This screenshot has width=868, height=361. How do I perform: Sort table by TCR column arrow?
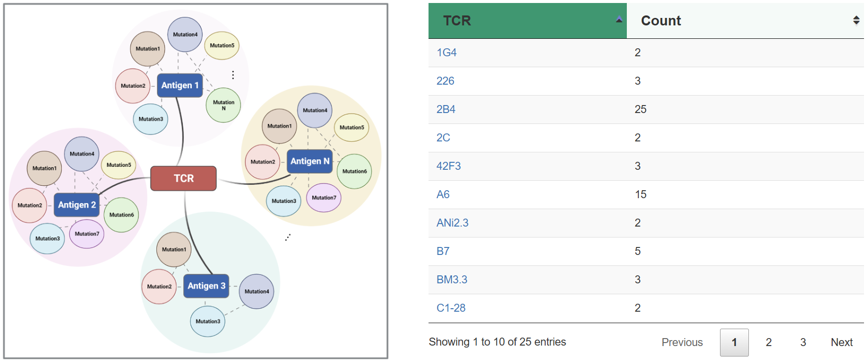(x=619, y=20)
